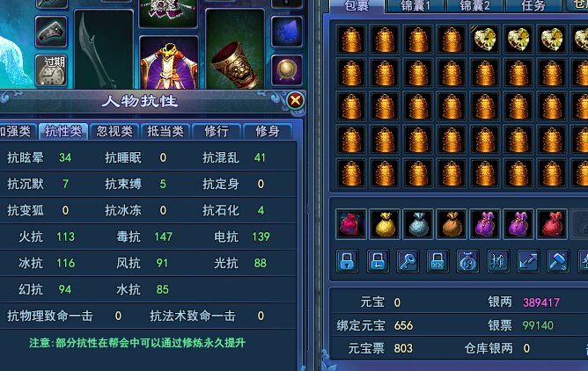
Task: Click the key unlock icon
Action: point(408,261)
